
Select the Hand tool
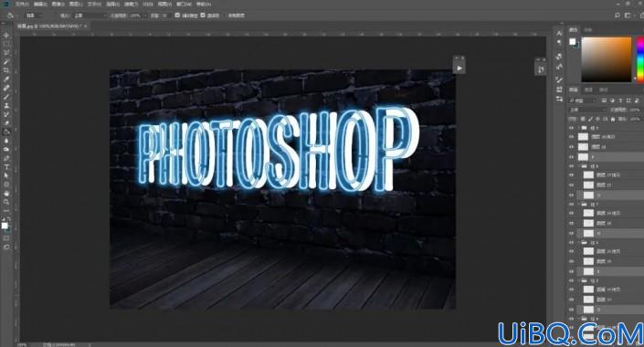6,193
